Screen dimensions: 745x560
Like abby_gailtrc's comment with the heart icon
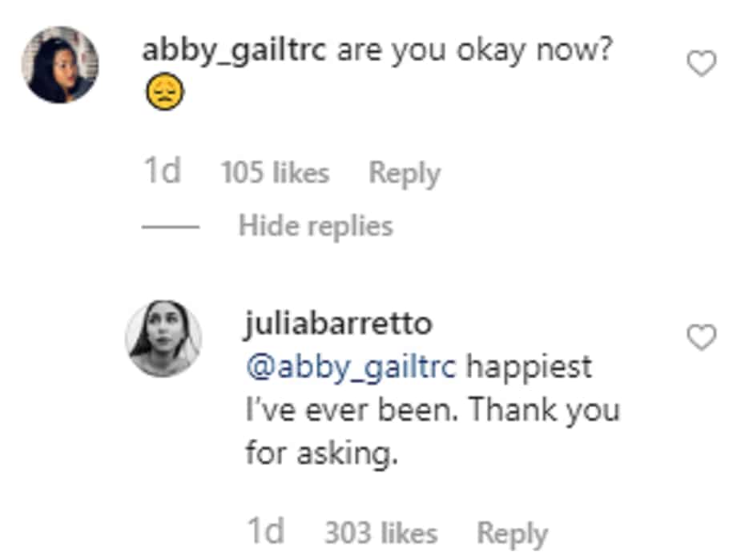[x=702, y=63]
